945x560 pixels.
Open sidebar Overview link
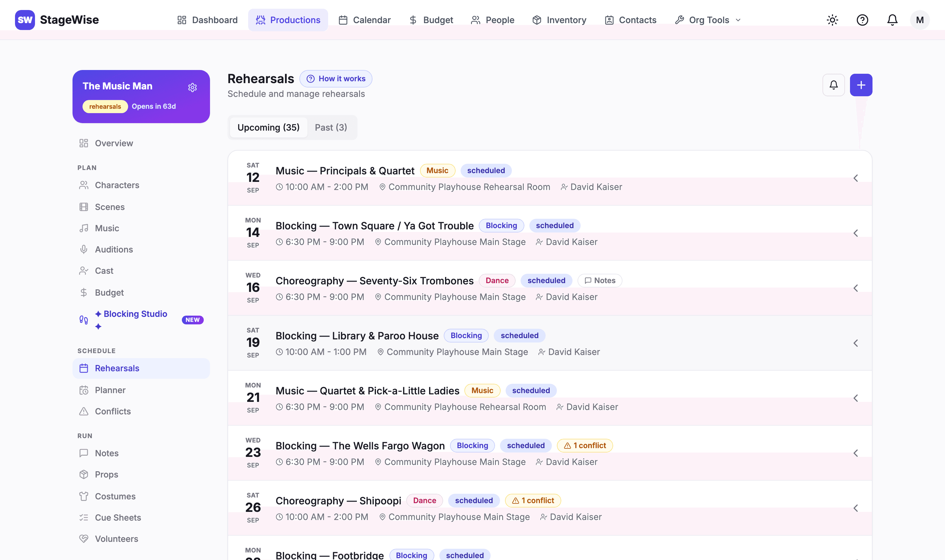click(141, 143)
